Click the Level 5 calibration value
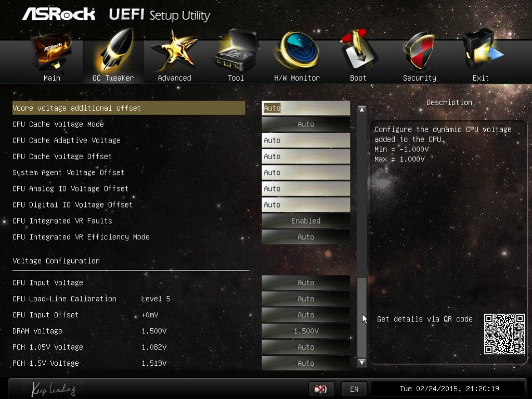 click(155, 299)
